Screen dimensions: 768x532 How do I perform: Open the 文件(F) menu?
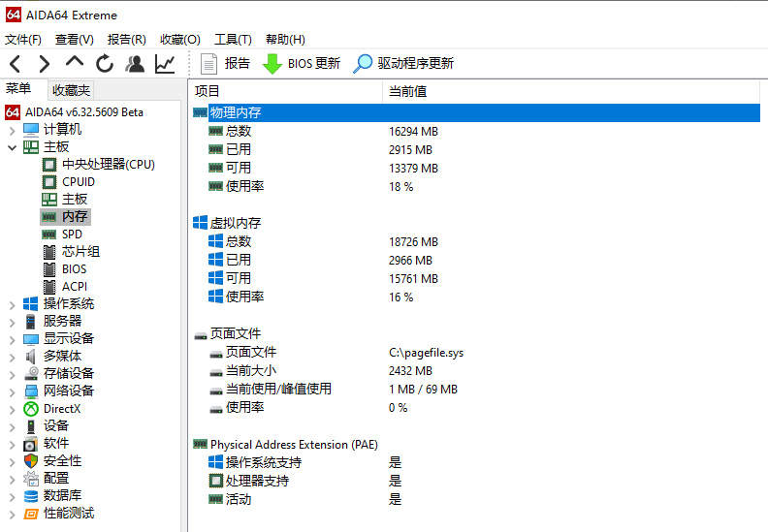pos(23,40)
